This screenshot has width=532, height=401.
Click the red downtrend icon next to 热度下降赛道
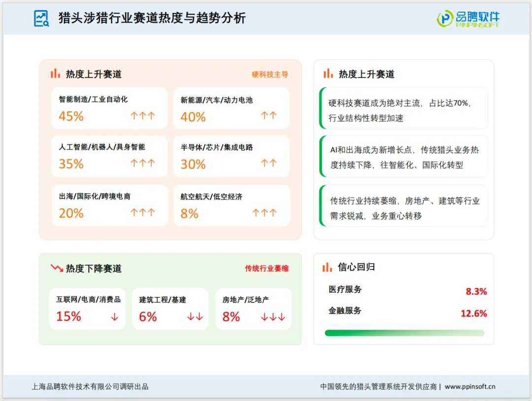coord(57,268)
